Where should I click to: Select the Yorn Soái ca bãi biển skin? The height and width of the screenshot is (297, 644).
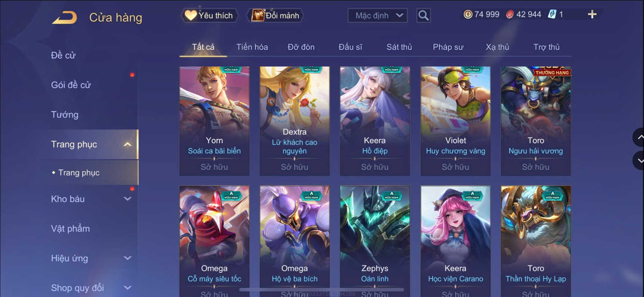[x=214, y=121]
